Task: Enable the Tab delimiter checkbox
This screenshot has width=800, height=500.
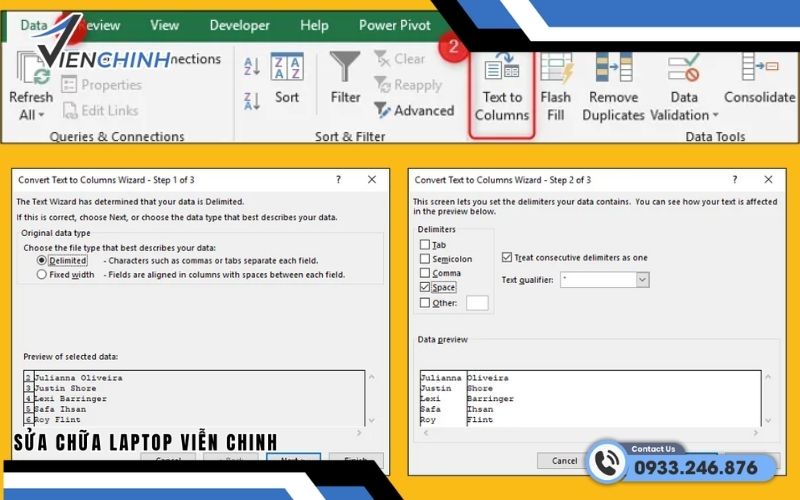Action: pos(424,244)
